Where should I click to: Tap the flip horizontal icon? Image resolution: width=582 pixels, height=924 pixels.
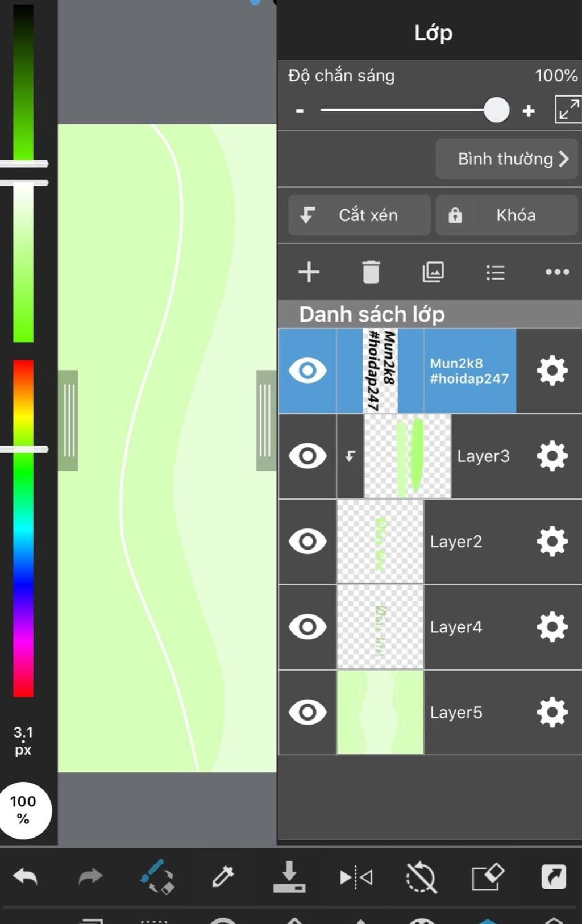[x=356, y=877]
